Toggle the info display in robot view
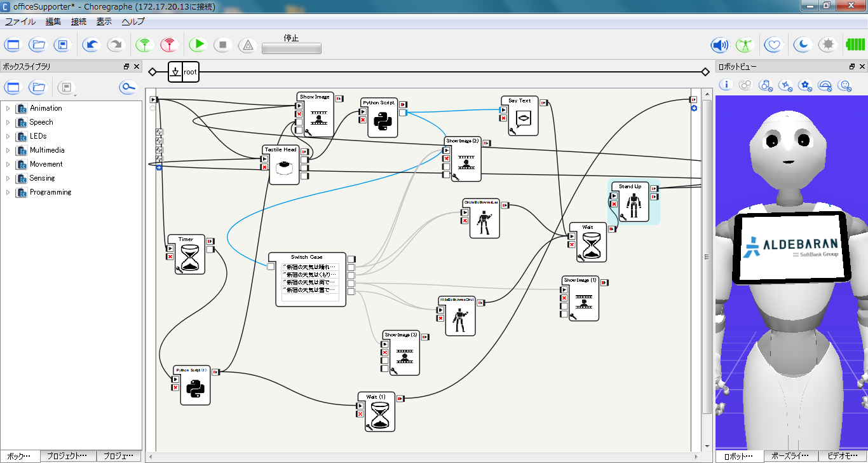Viewport: 868px width, 463px height. pos(726,85)
